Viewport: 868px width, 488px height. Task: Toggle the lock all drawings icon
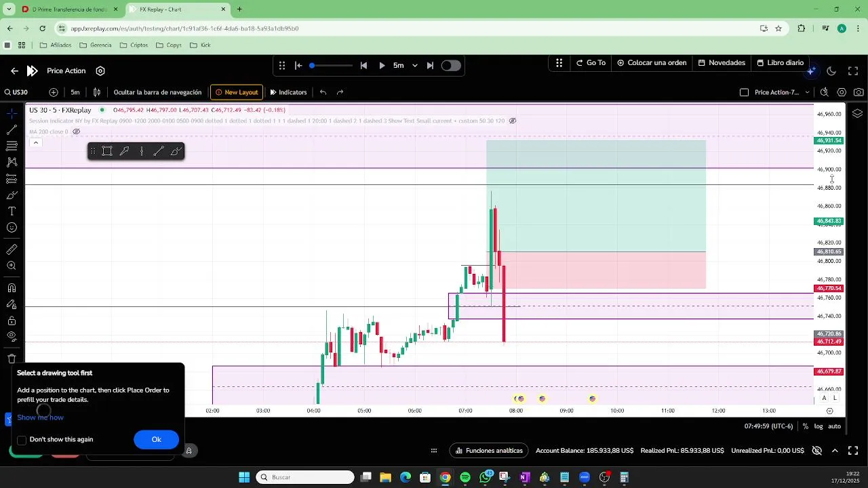pos(12,321)
